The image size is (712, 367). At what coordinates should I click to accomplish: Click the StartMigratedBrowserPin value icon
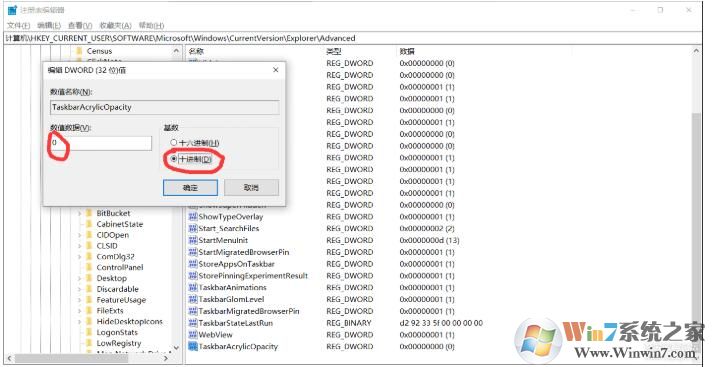coord(193,252)
